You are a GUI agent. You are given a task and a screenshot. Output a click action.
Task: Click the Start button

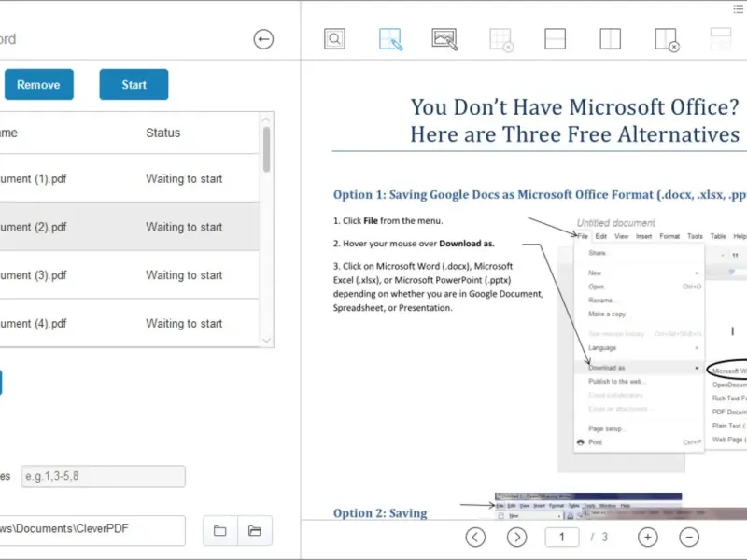point(134,84)
